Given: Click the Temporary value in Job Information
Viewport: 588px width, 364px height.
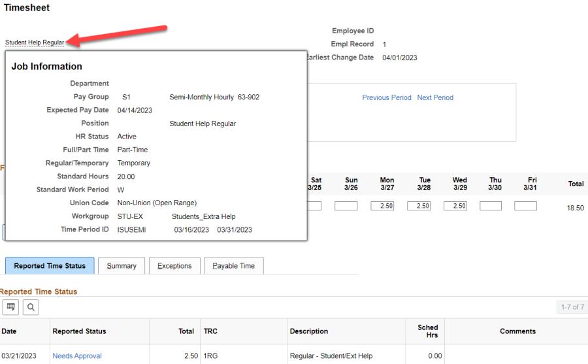Looking at the screenshot, I should [133, 163].
